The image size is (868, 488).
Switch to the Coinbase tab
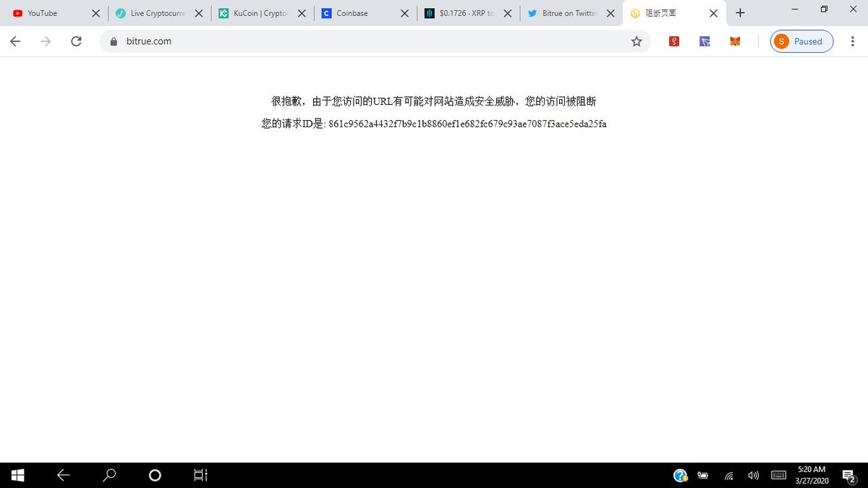363,13
